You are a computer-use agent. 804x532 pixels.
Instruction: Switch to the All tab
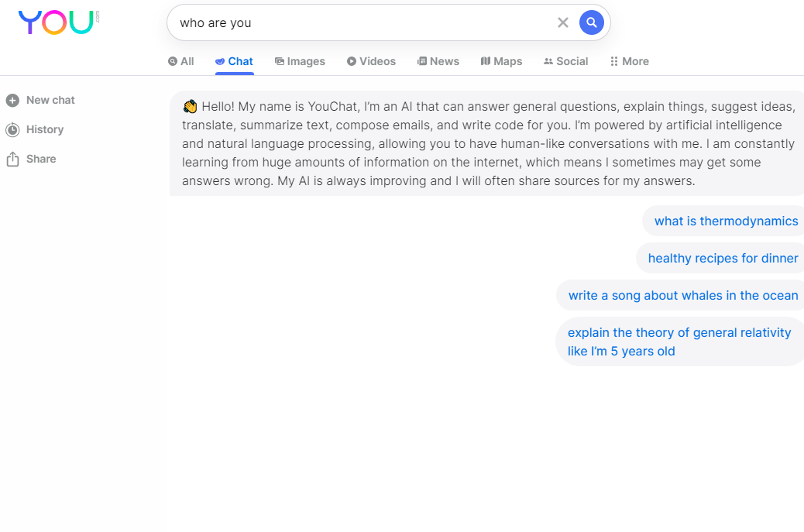181,61
